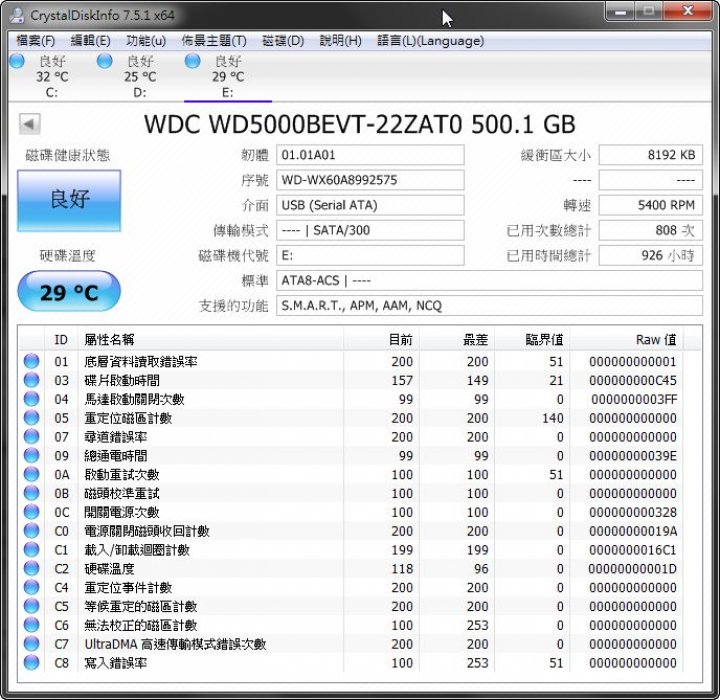
Task: Click the 良好 health status button
Action: tap(69, 200)
